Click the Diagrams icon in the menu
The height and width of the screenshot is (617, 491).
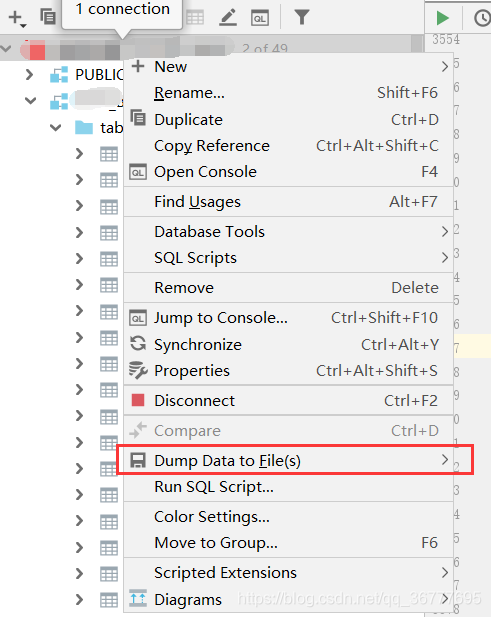[x=138, y=599]
